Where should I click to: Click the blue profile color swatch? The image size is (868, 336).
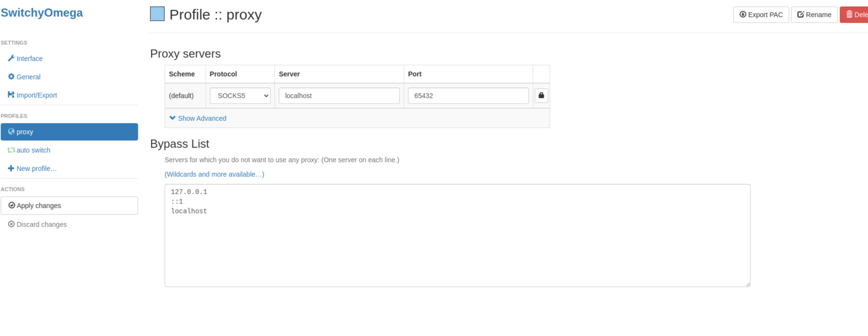click(x=157, y=14)
